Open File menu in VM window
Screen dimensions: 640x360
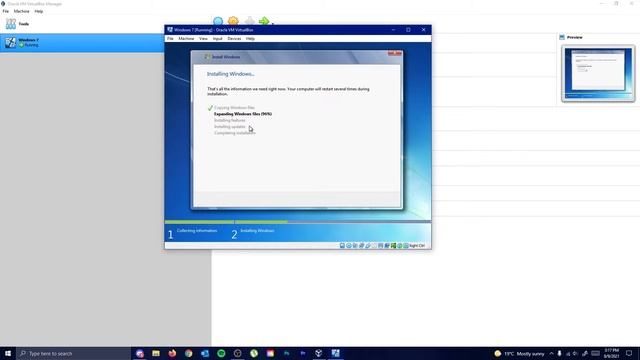[x=170, y=38]
